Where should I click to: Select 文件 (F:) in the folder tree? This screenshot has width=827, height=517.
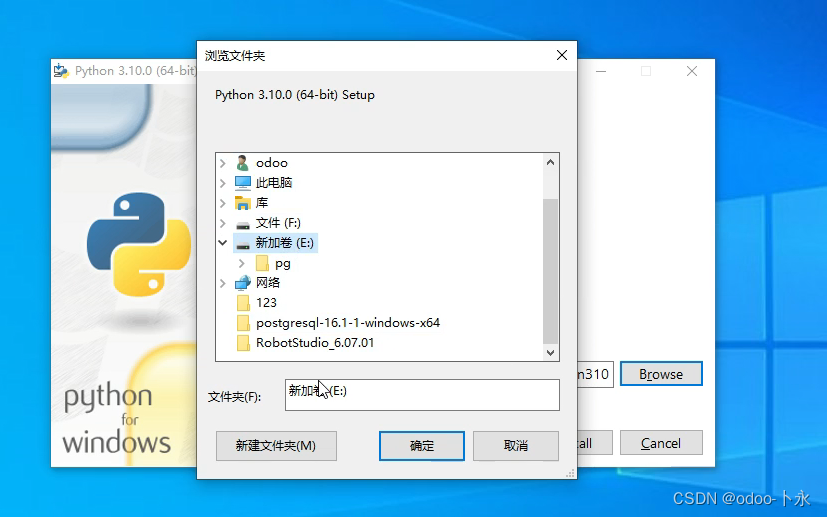pos(278,223)
